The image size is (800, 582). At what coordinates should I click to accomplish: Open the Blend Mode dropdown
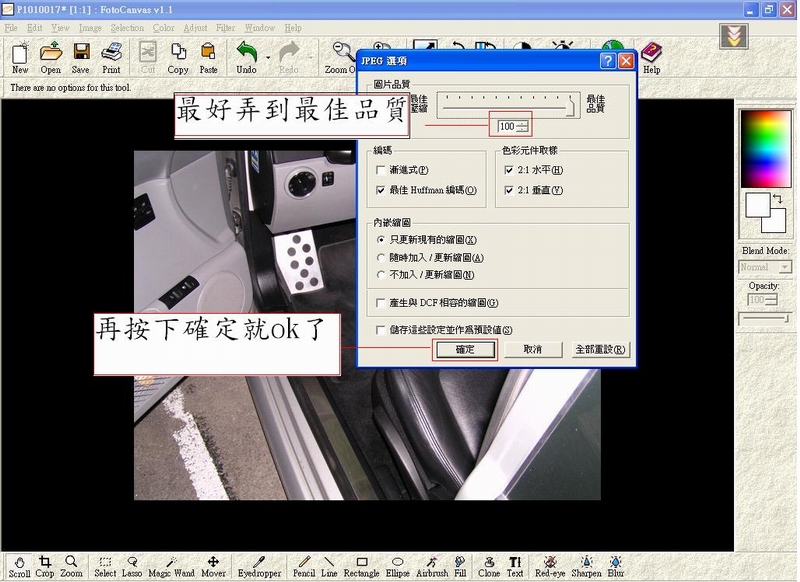(765, 267)
